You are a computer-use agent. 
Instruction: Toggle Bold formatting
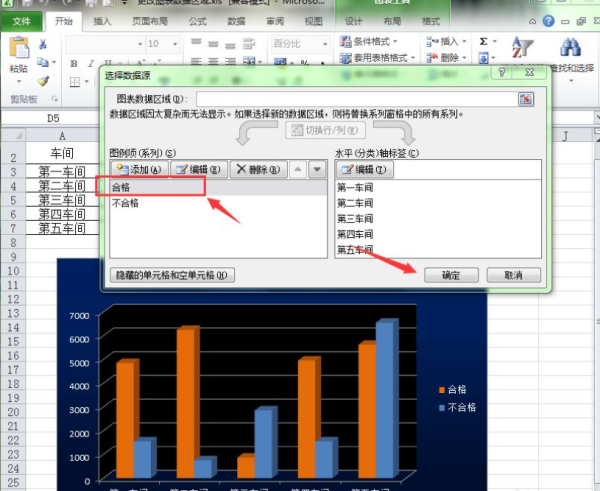coord(73,64)
